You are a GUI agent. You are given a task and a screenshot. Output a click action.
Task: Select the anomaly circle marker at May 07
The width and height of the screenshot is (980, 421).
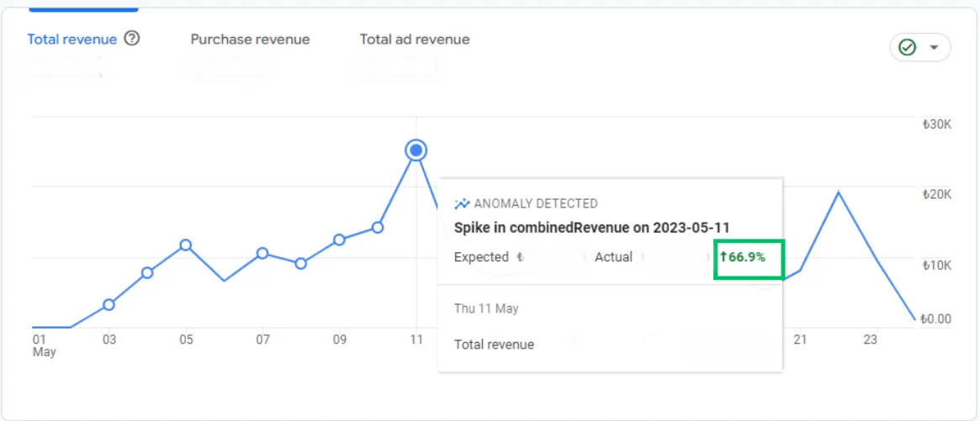click(x=262, y=253)
